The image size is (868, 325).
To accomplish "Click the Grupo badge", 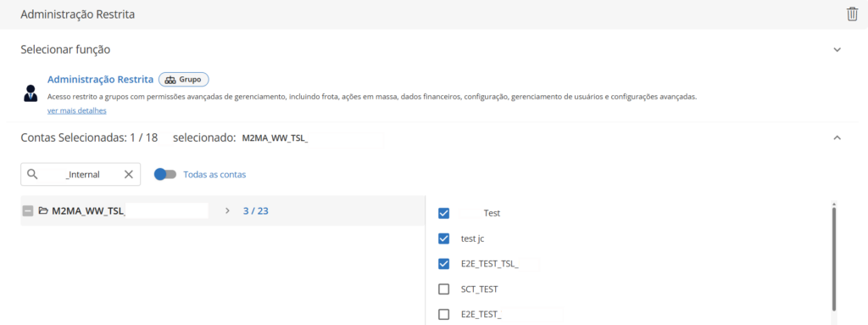I will [x=184, y=79].
